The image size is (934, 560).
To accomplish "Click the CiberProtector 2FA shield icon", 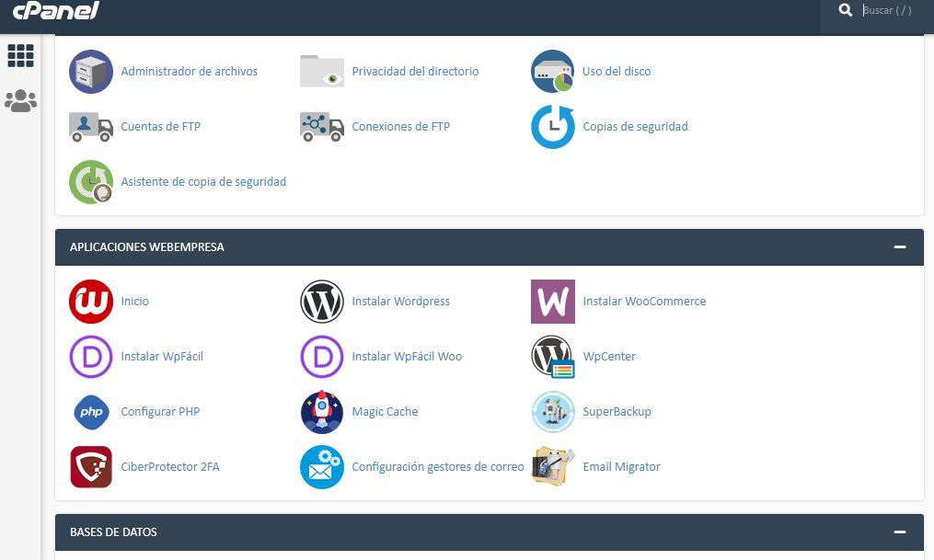I will tap(91, 467).
